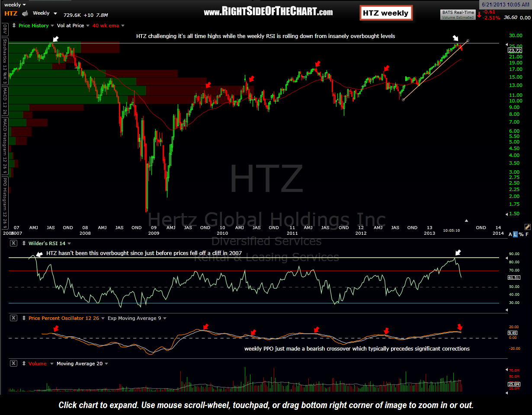Close the Volume indicator pane
Viewport: 532px width, 415px height.
point(13,364)
